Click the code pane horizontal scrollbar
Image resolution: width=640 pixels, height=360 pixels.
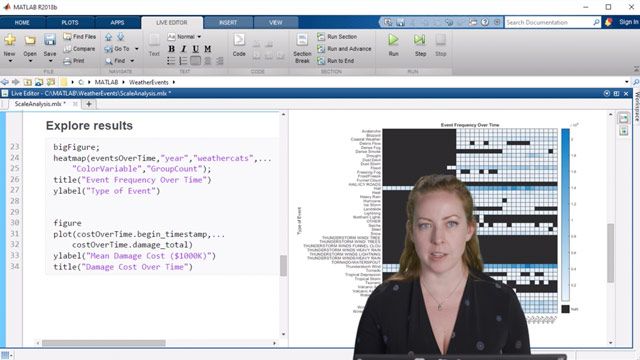pyautogui.click(x=104, y=343)
